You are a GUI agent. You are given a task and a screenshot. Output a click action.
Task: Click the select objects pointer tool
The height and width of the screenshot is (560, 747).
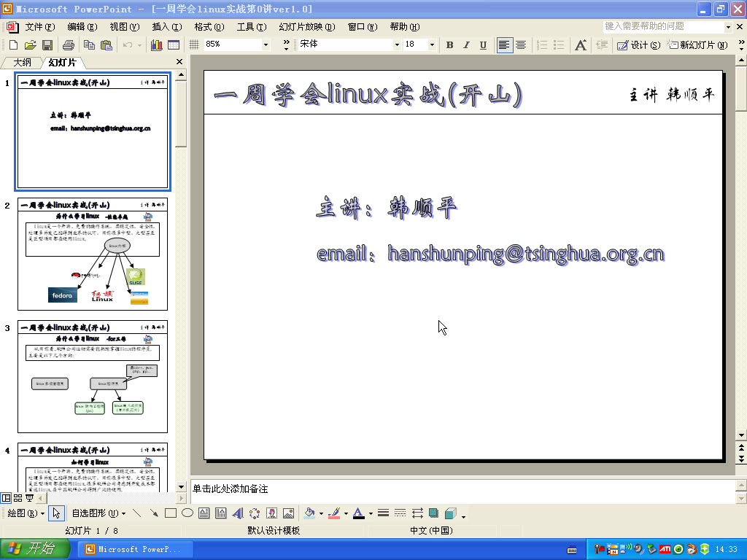point(56,513)
